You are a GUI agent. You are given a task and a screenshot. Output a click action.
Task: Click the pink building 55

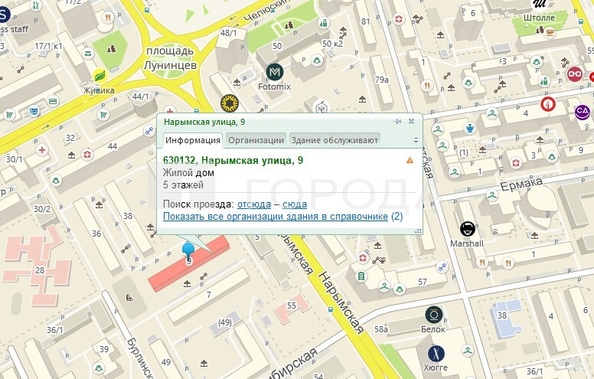point(292,309)
